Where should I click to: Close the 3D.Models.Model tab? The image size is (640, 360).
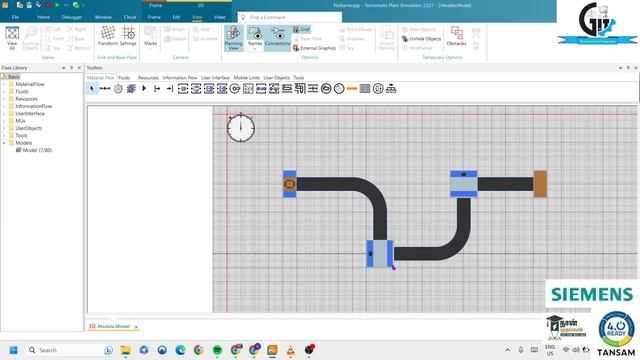coord(136,327)
